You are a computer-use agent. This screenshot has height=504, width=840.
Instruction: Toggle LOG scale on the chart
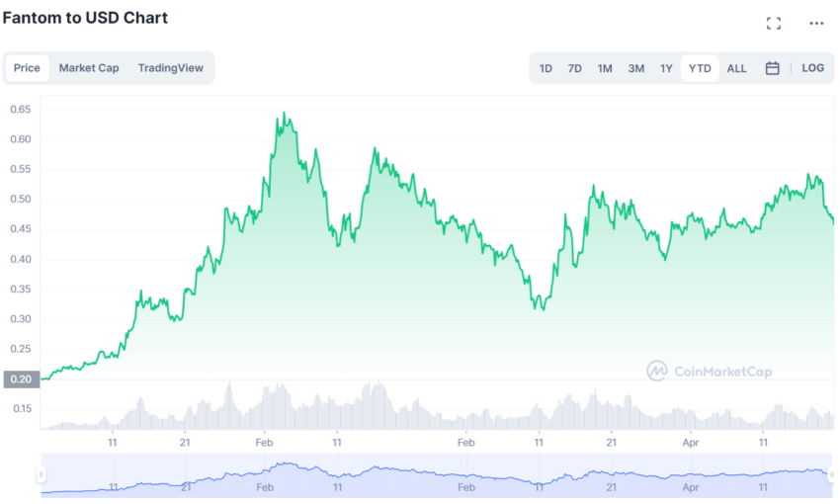click(x=812, y=68)
